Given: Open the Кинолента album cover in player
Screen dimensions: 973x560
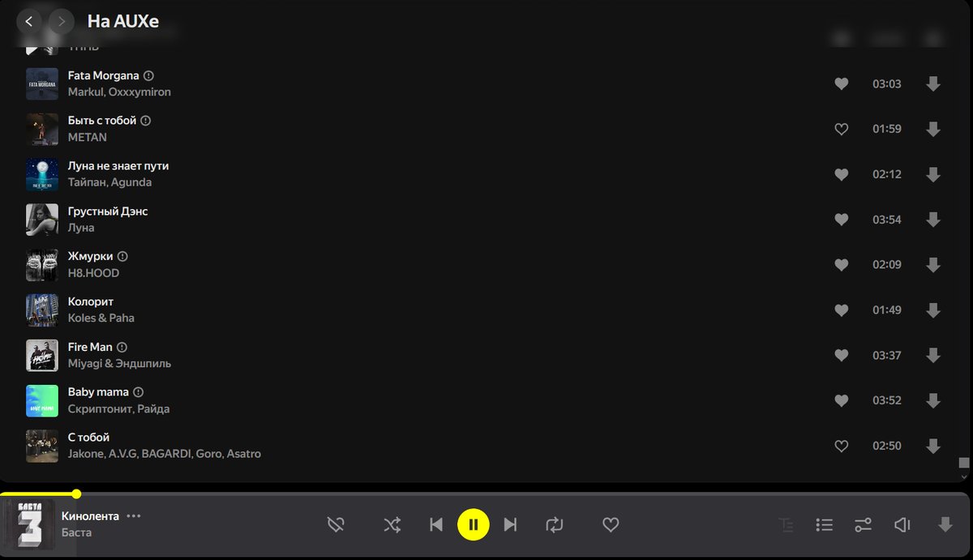Looking at the screenshot, I should click(30, 525).
